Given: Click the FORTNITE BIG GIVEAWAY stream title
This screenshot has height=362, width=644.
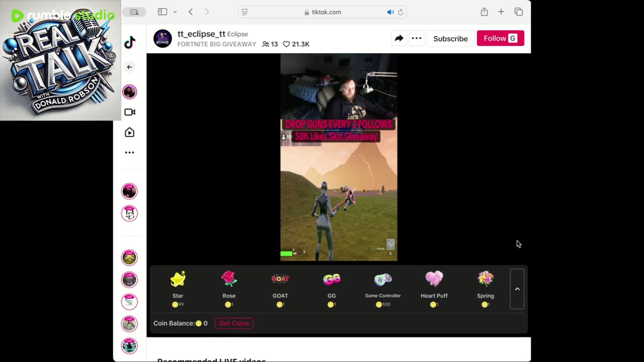Looking at the screenshot, I should [217, 44].
